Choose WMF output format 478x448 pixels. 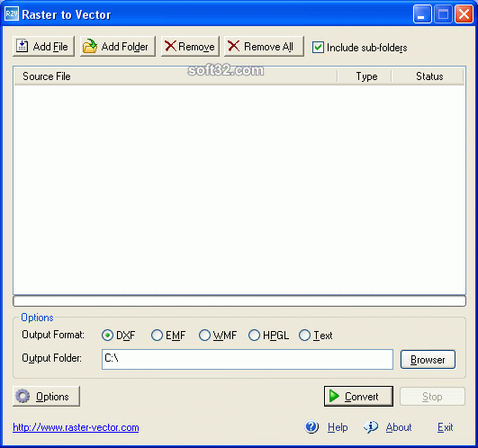(204, 336)
